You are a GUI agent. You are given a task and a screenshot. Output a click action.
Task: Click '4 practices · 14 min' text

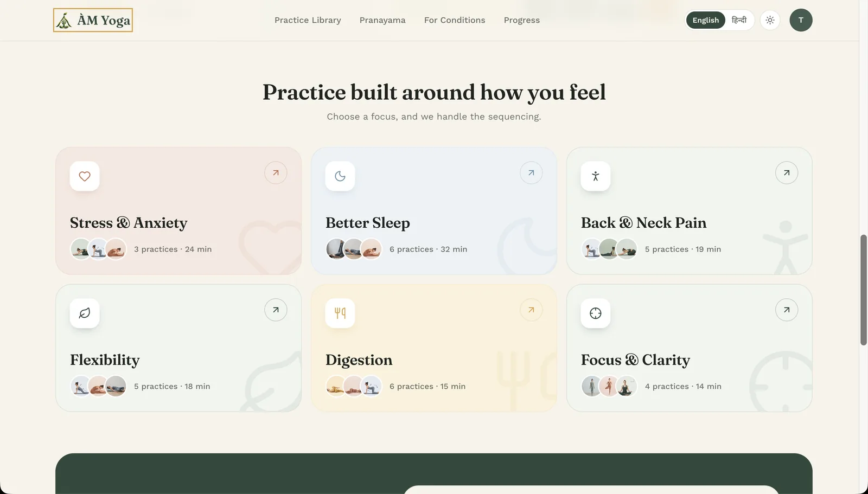(683, 387)
